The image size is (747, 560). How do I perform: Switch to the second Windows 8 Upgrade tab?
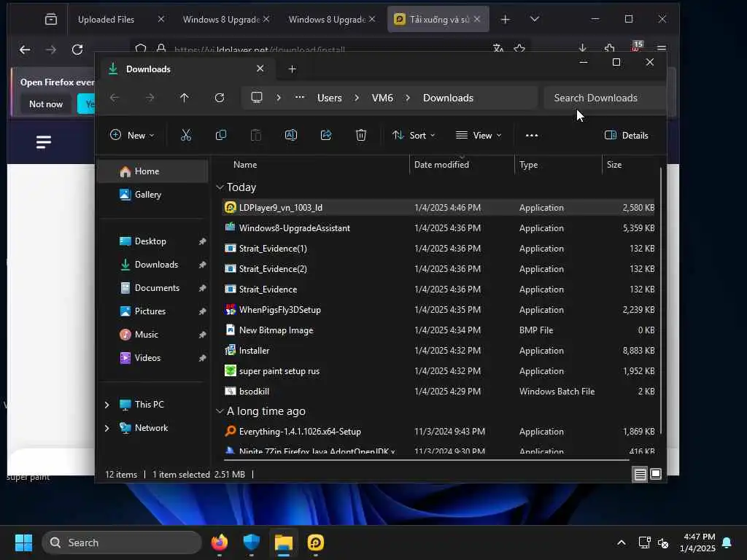click(x=327, y=20)
